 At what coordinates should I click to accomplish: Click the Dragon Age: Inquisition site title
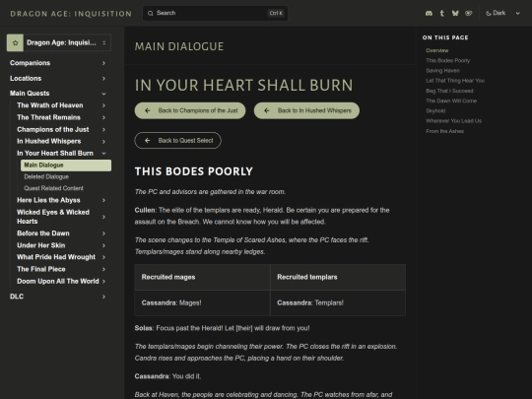pos(71,14)
